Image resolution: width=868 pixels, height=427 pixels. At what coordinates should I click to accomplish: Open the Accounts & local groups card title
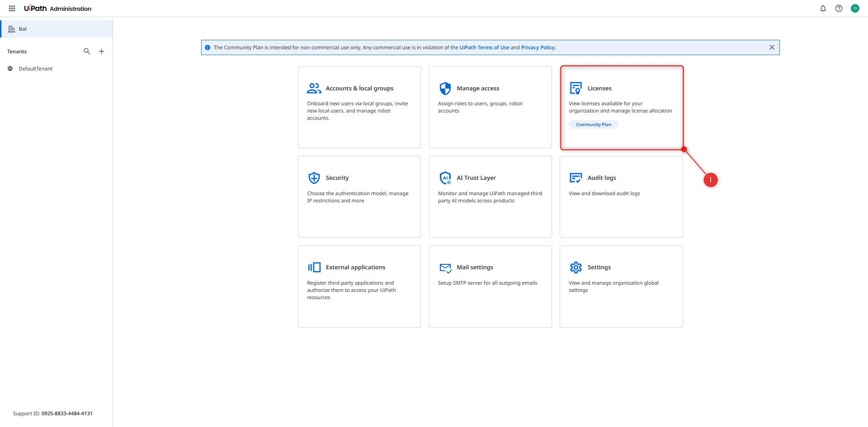(359, 89)
